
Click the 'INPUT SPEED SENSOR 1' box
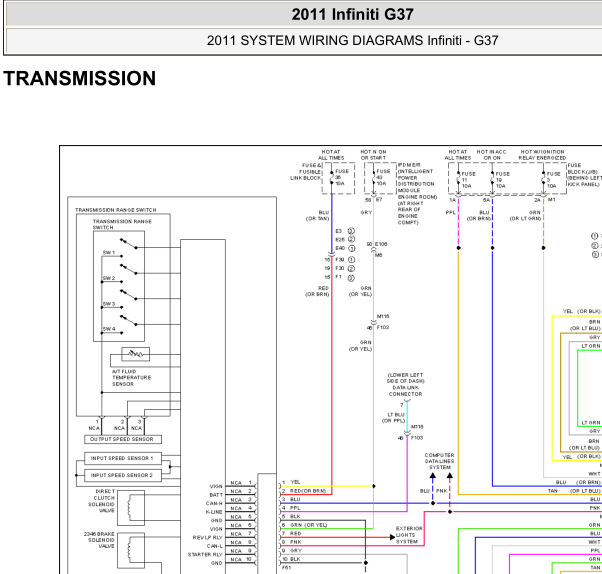(x=123, y=458)
